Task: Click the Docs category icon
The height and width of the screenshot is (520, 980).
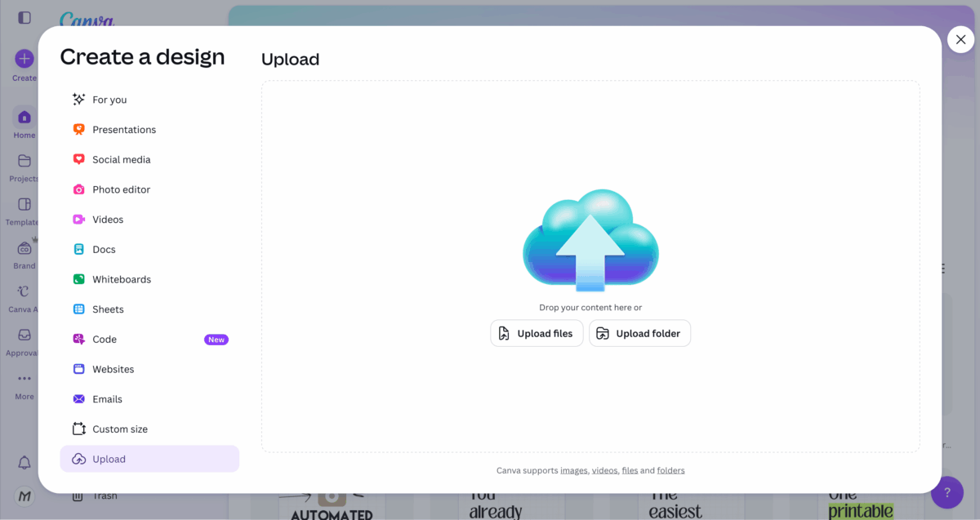Action: (x=79, y=249)
